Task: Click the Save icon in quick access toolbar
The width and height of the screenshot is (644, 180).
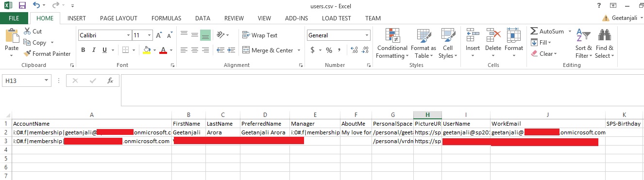Action: coord(22,6)
